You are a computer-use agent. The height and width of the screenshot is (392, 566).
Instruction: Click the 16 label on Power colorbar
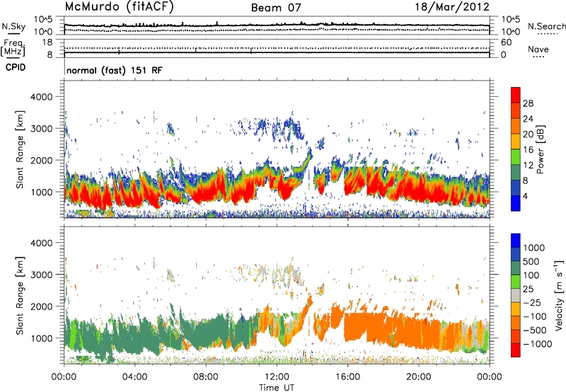coord(528,150)
